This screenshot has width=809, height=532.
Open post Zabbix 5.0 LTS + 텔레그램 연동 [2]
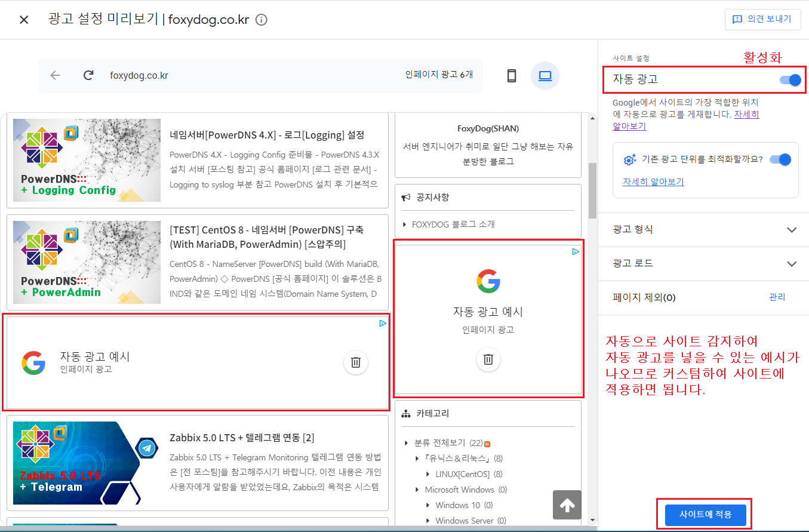coord(242,438)
